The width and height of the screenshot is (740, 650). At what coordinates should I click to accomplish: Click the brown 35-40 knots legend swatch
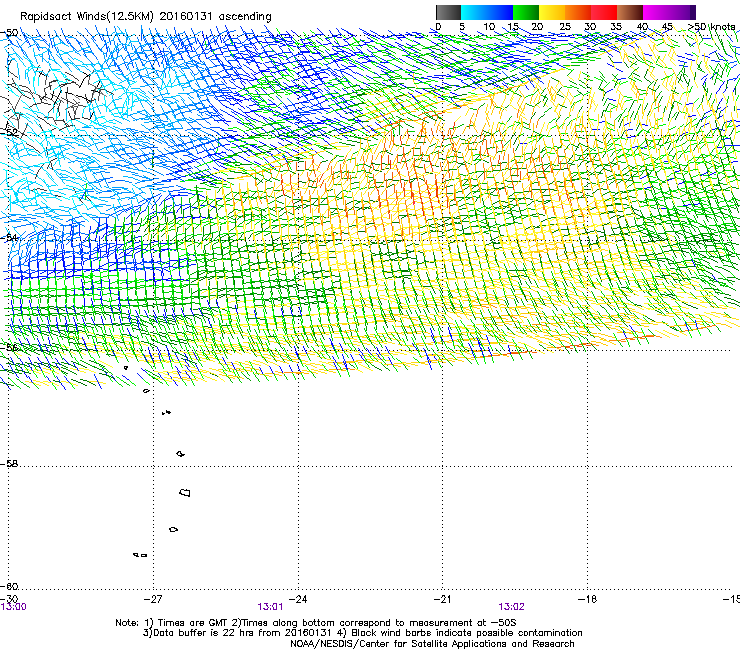pos(630,12)
